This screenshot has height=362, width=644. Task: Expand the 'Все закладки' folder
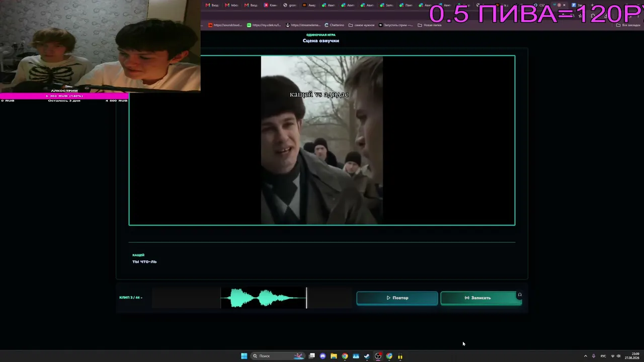629,25
